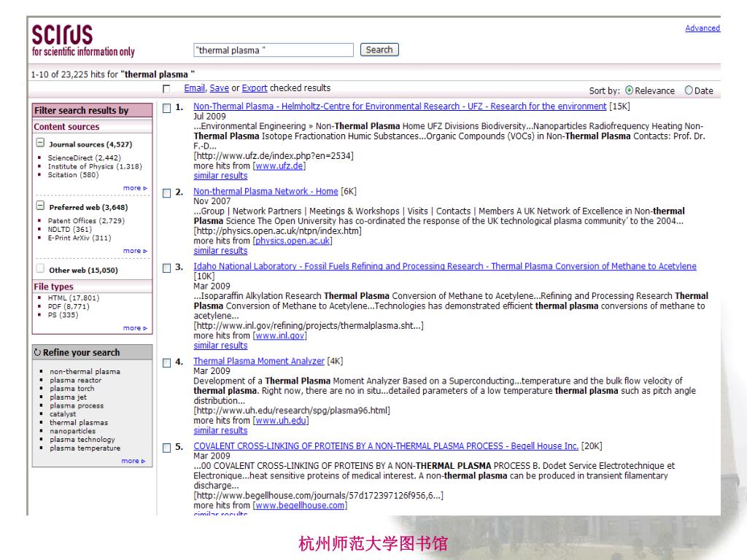This screenshot has width=747, height=560.
Task: Filter by E-Print ArXiv (311)
Action: pos(80,238)
